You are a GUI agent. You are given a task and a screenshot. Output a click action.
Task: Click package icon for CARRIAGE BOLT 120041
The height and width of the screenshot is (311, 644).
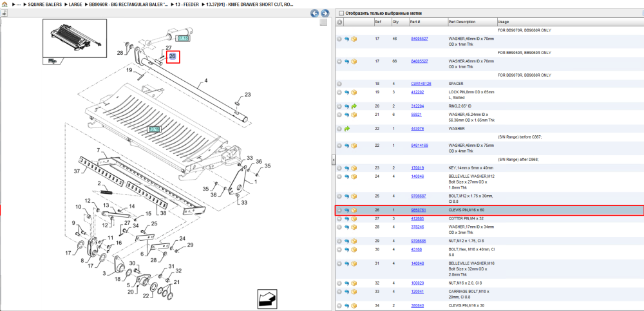pos(354,292)
